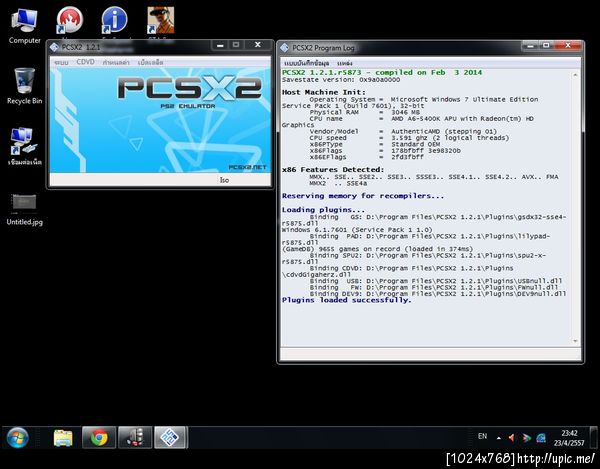Image resolution: width=600 pixels, height=469 pixels.
Task: Click the volume speaker tray icon
Action: [512, 438]
